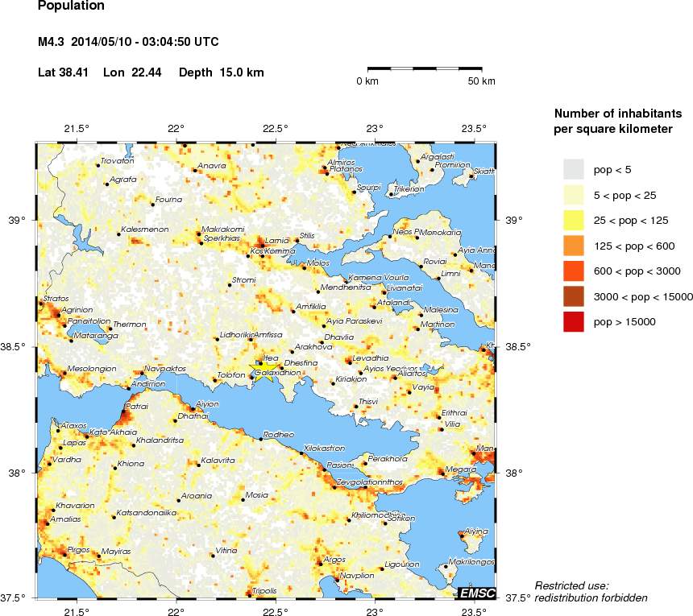Select the Agrinion city marker dot
The image size is (693, 616).
click(59, 314)
